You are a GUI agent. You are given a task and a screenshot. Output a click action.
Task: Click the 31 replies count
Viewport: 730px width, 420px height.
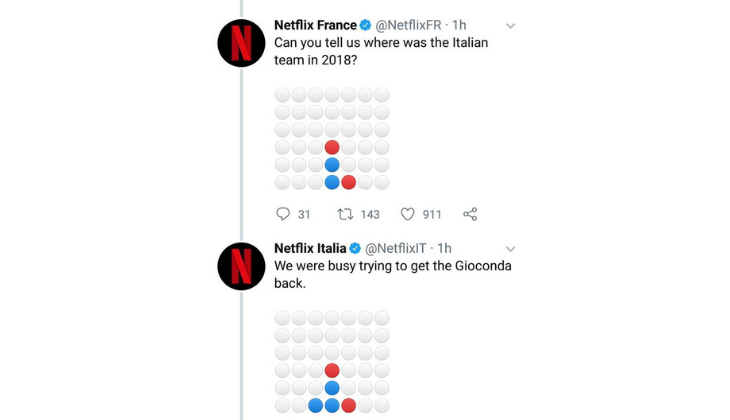[304, 214]
